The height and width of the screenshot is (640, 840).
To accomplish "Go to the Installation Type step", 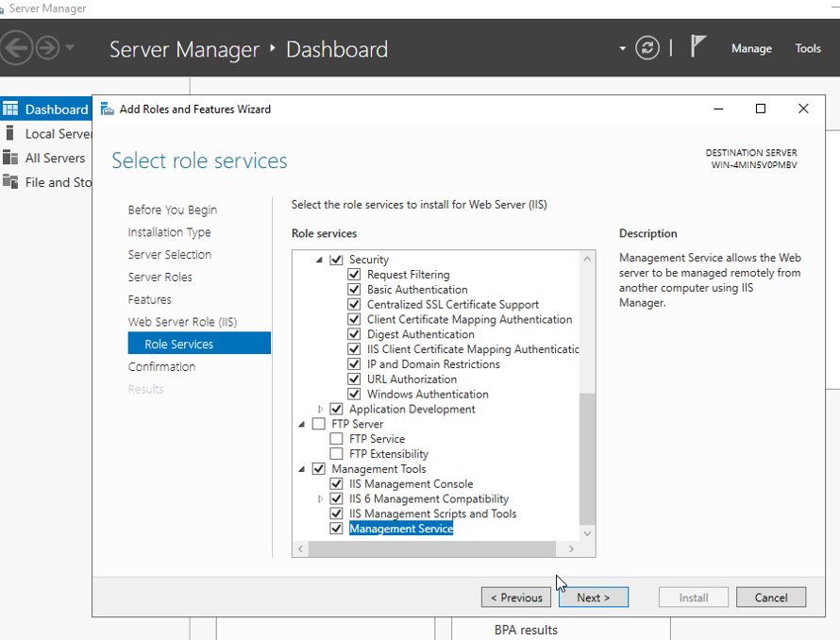I will point(169,232).
